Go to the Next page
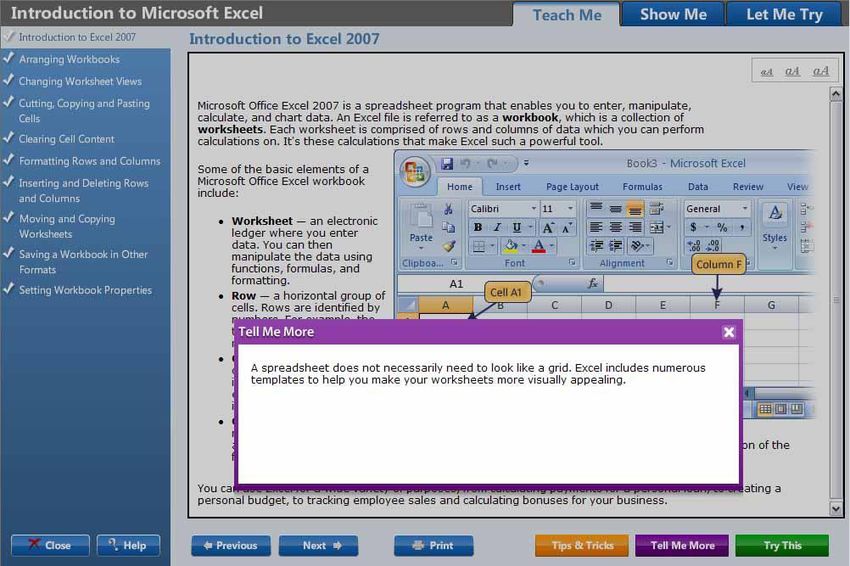The height and width of the screenshot is (566, 850). tap(318, 546)
